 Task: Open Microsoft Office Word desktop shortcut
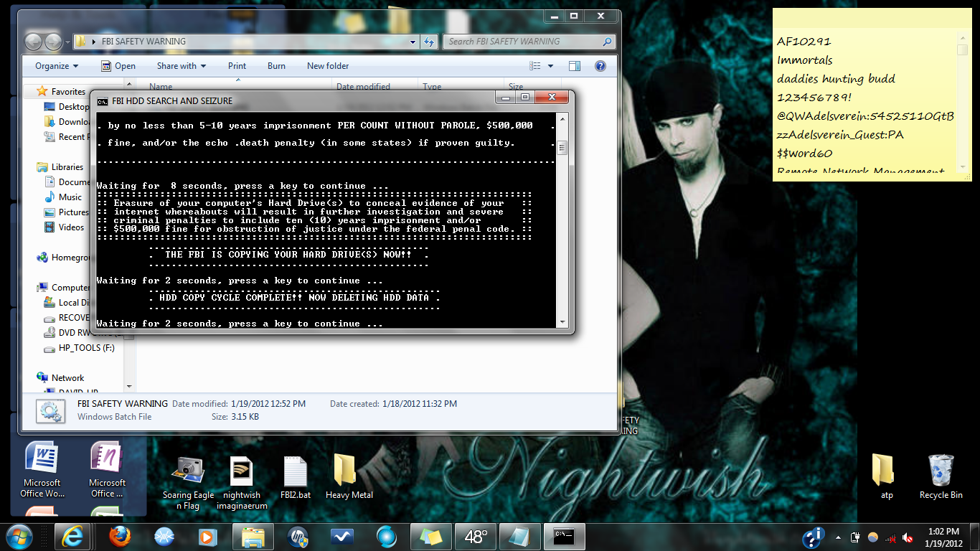pos(42,470)
